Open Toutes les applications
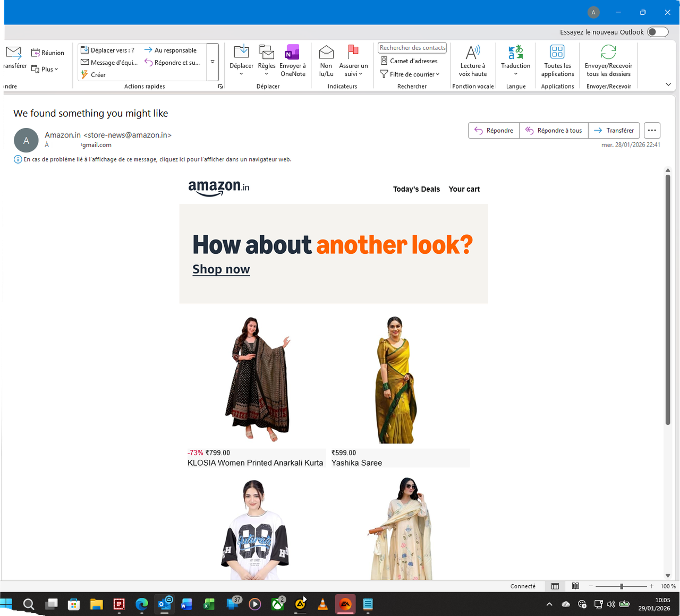680x616 pixels. pos(557,60)
